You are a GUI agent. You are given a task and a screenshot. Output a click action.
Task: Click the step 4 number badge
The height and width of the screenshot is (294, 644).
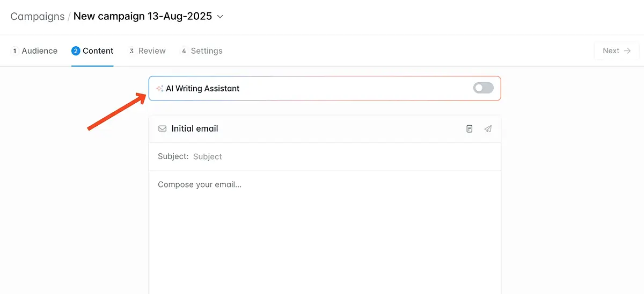tap(184, 51)
